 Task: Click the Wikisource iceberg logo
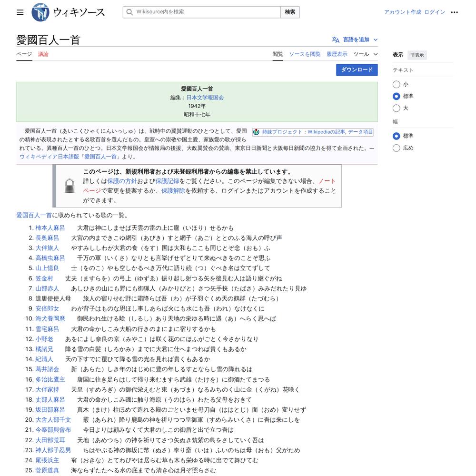coord(40,12)
